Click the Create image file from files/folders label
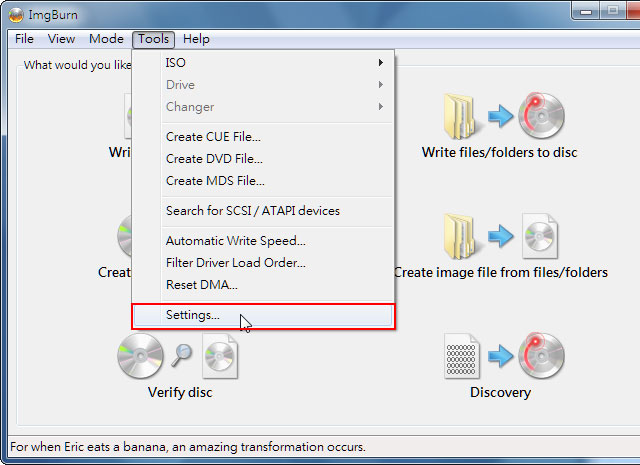The width and height of the screenshot is (640, 465). [501, 272]
